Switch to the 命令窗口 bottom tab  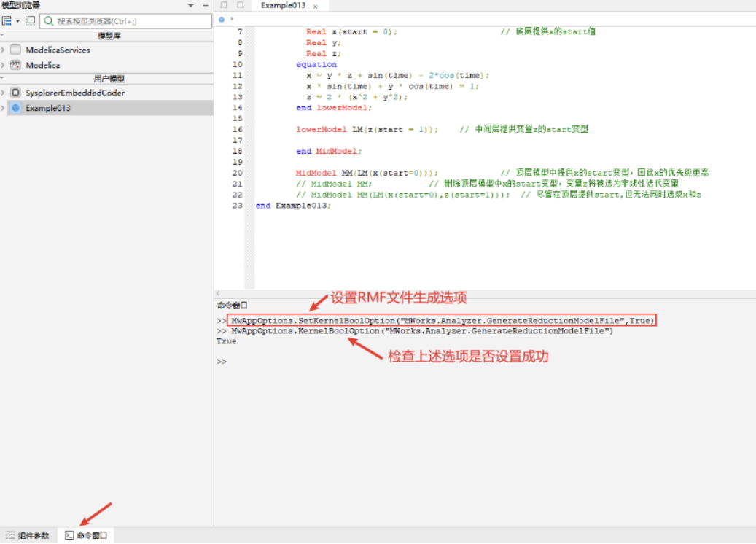pos(86,535)
